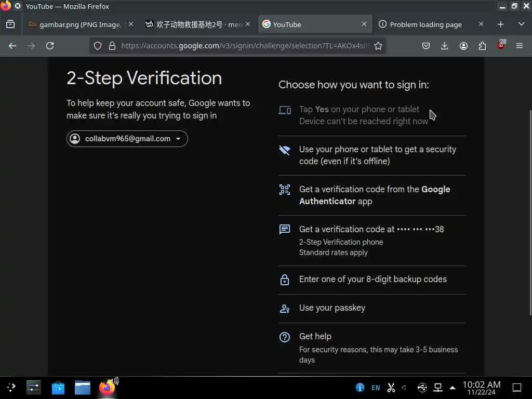Screen dimensions: 532x399
Task: Switch to the 欢子动物救援基地2号 tab
Action: 198,24
